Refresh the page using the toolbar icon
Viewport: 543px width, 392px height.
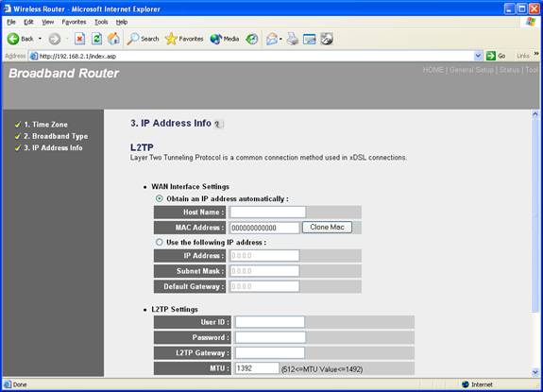(x=96, y=39)
